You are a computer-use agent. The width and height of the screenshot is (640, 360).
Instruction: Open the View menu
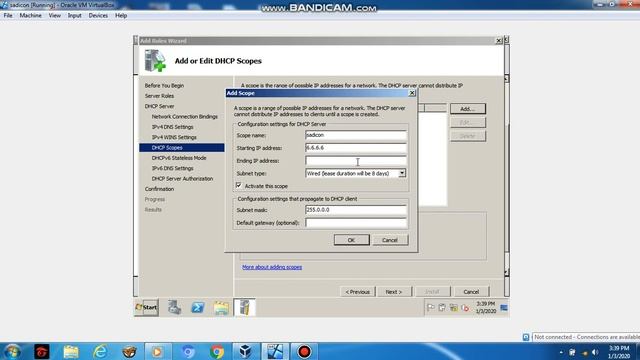click(54, 16)
